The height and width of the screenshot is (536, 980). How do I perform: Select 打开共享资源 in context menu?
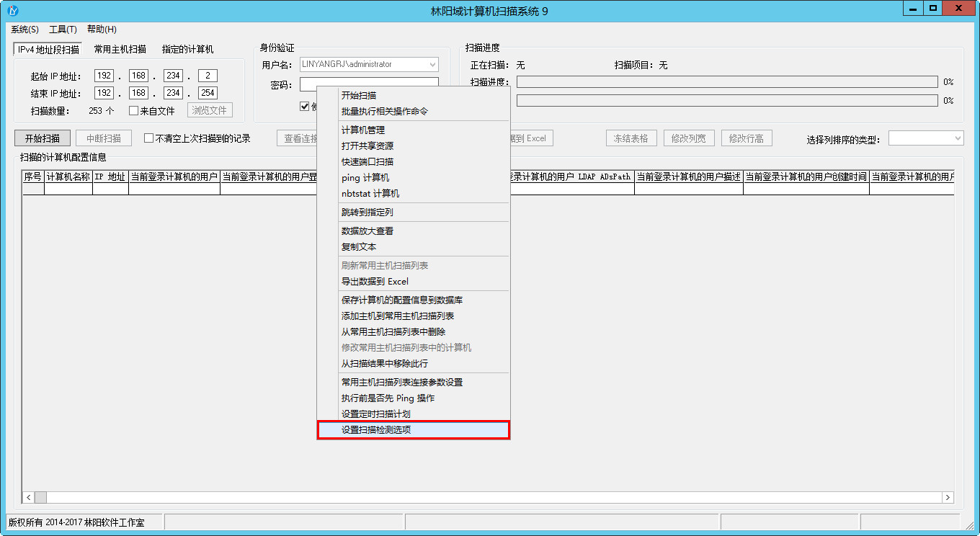(414, 146)
